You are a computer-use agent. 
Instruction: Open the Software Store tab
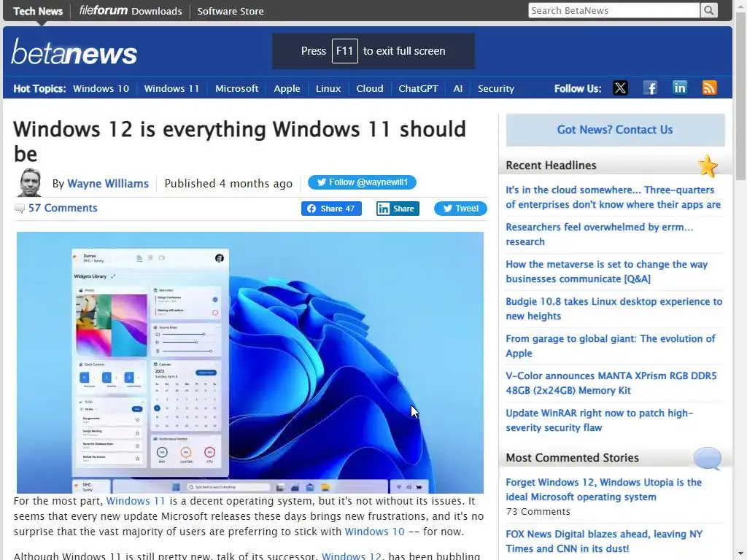[230, 11]
